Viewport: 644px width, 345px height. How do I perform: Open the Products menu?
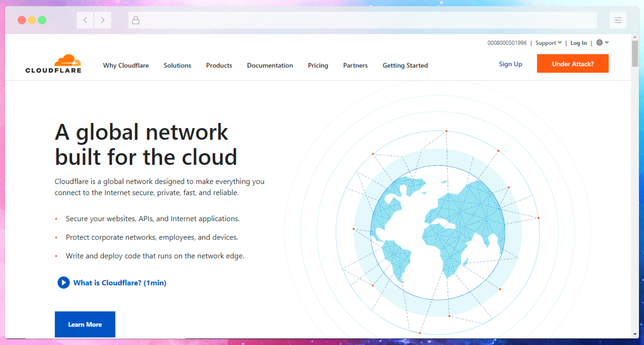point(219,65)
